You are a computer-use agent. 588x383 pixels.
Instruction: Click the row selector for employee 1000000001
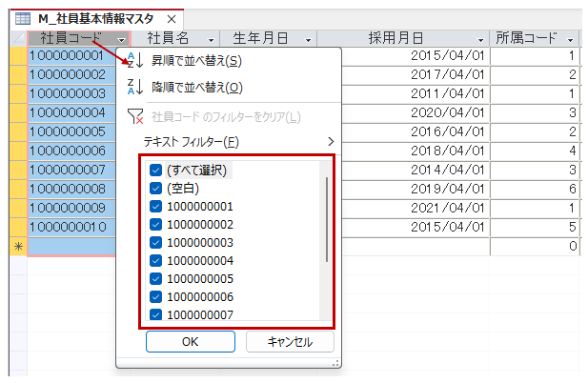pos(17,56)
